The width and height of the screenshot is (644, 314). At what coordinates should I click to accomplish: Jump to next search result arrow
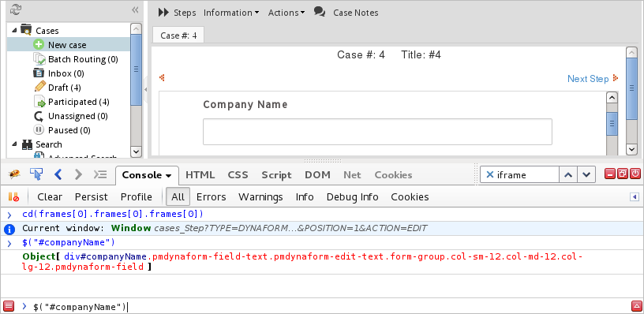[x=586, y=175]
